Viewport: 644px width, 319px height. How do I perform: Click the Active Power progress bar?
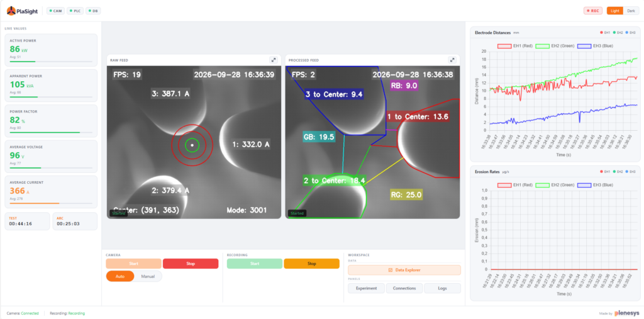[x=51, y=62]
